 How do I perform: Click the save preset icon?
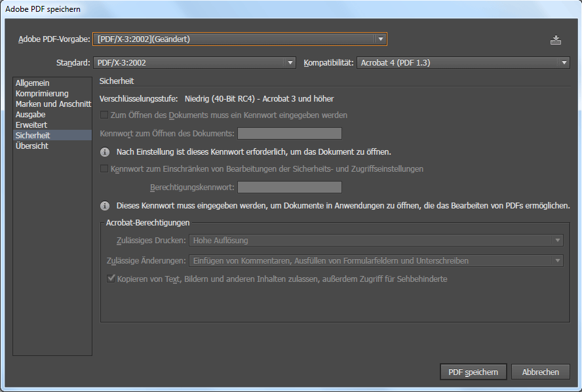tap(556, 40)
